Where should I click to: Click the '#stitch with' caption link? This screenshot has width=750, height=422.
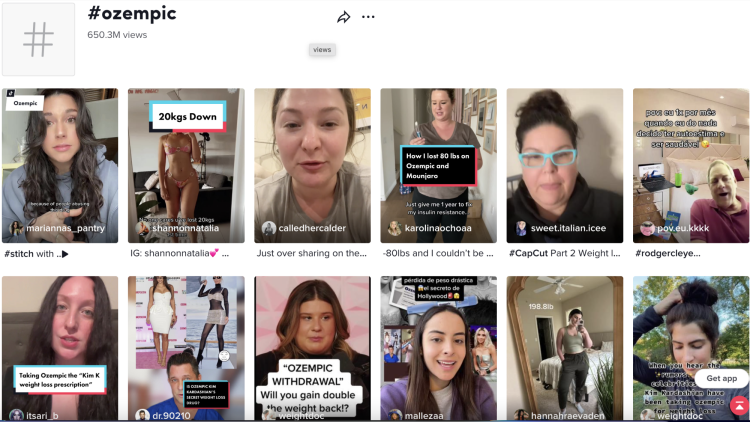tap(36, 254)
